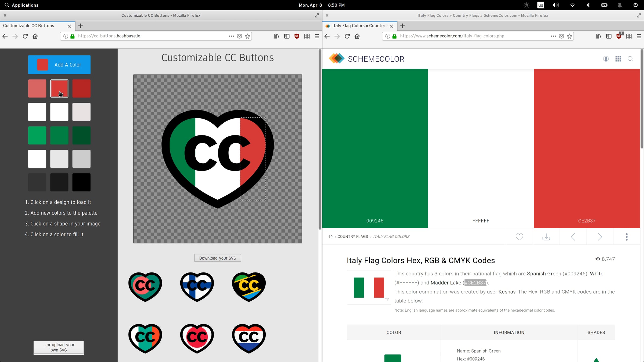This screenshot has height=362, width=644.
Task: Click the SchemeColor user account icon
Action: pos(606,59)
